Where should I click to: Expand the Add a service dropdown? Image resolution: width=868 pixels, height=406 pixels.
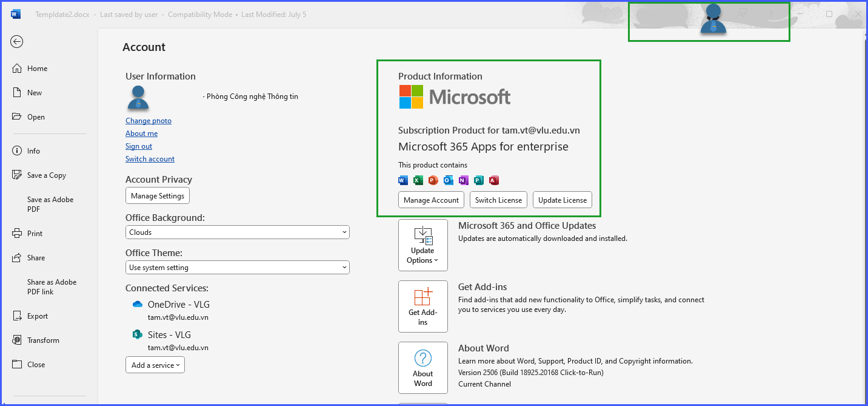point(155,365)
